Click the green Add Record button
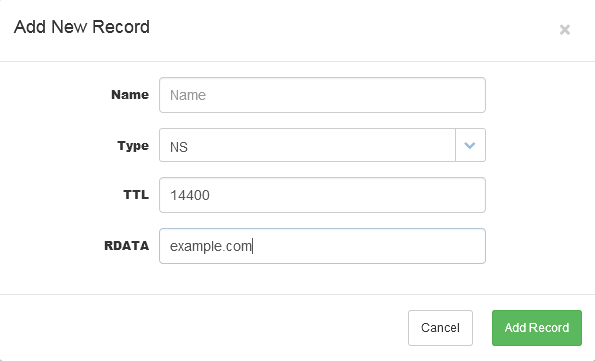 pos(537,328)
